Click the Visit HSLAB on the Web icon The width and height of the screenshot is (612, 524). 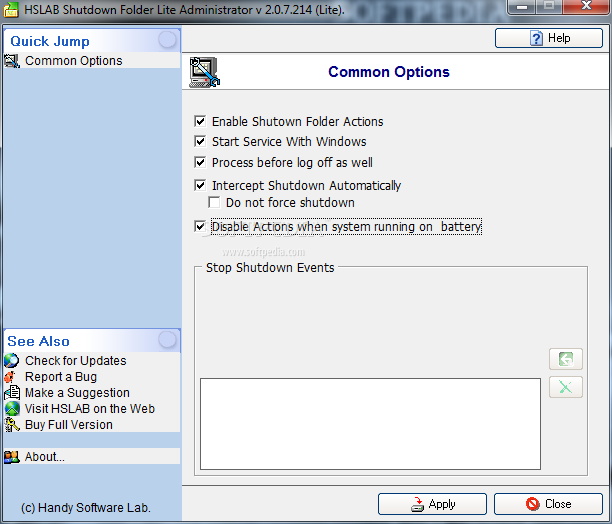tap(12, 409)
